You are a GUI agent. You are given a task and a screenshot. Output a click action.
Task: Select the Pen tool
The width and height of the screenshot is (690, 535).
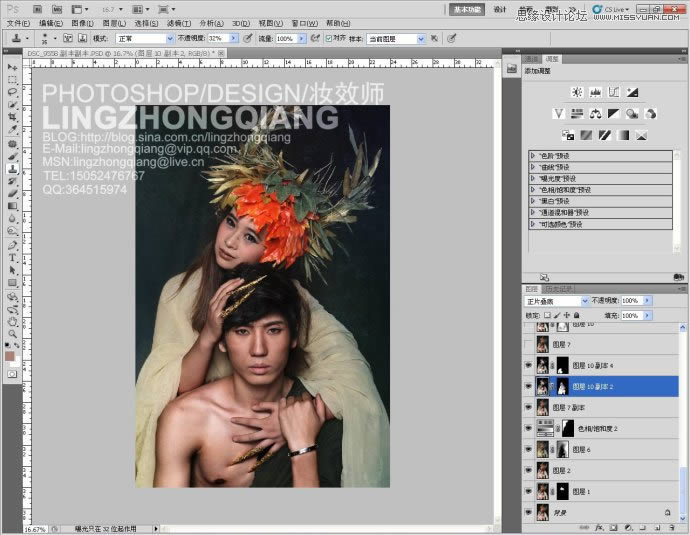pyautogui.click(x=12, y=245)
